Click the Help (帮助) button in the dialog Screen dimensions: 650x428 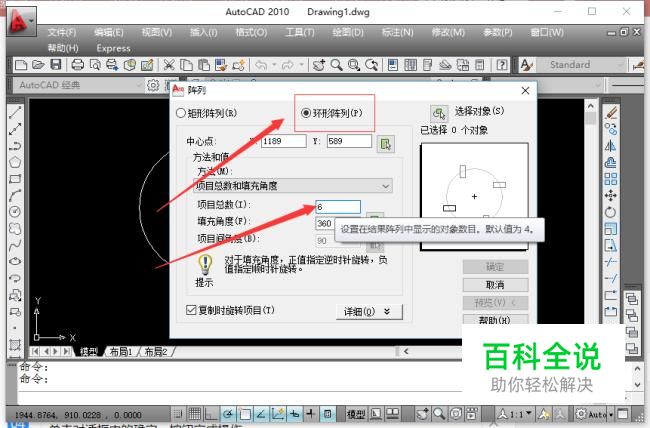click(x=495, y=319)
